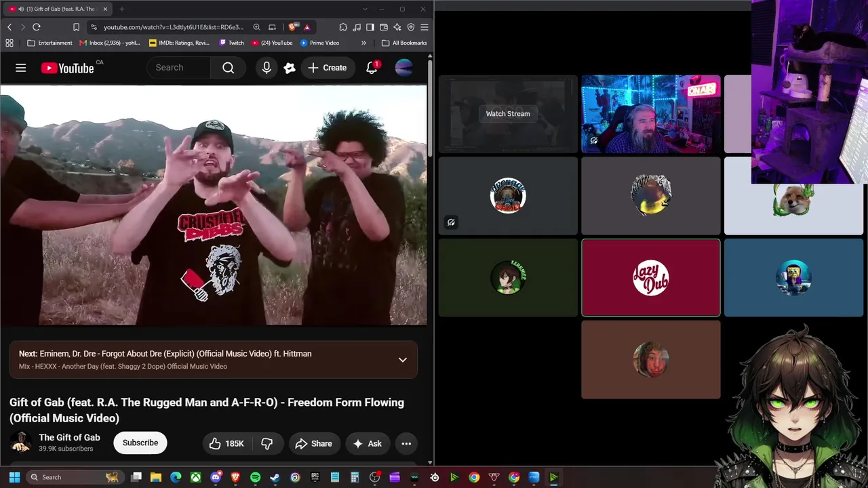Open the Windows Start menu

click(14, 477)
